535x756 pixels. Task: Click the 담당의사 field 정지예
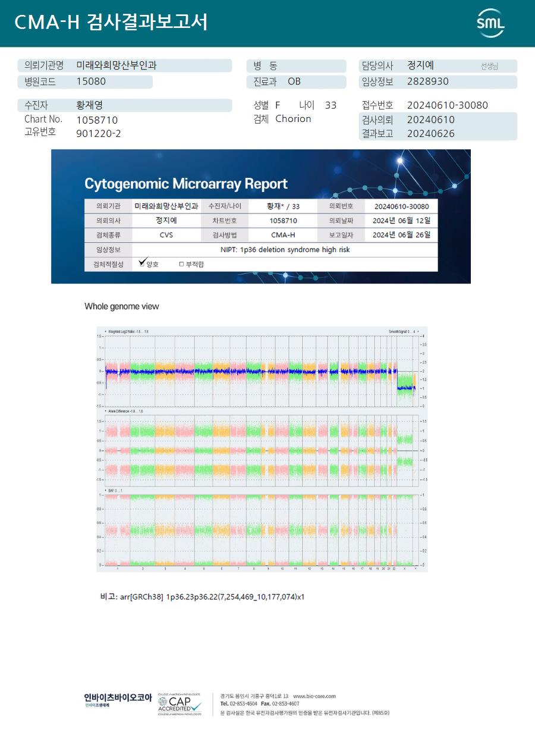coord(421,65)
